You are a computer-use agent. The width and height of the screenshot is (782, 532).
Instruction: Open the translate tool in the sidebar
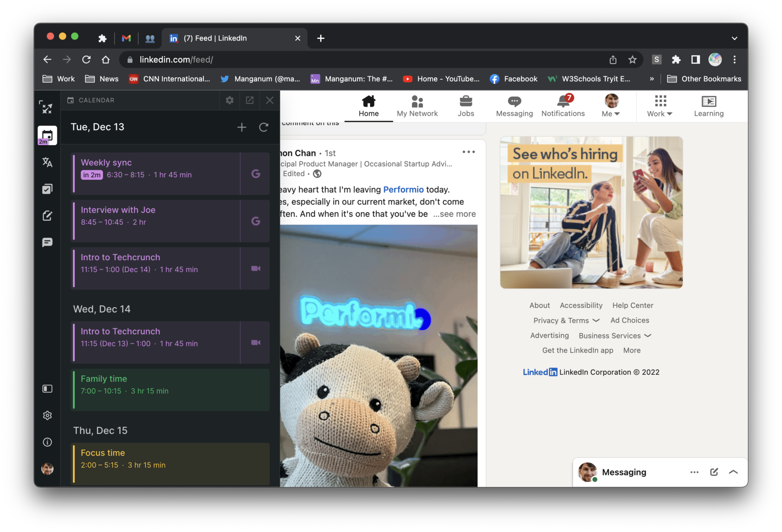(x=47, y=162)
